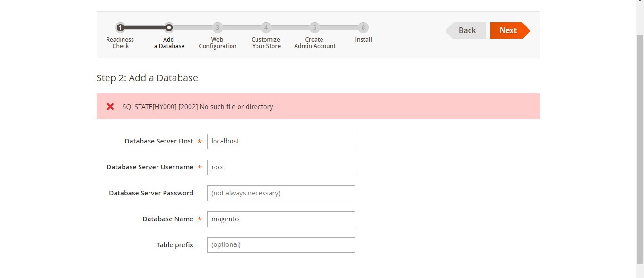The image size is (644, 278).
Task: Open the Readiness Check step label
Action: coord(120,43)
